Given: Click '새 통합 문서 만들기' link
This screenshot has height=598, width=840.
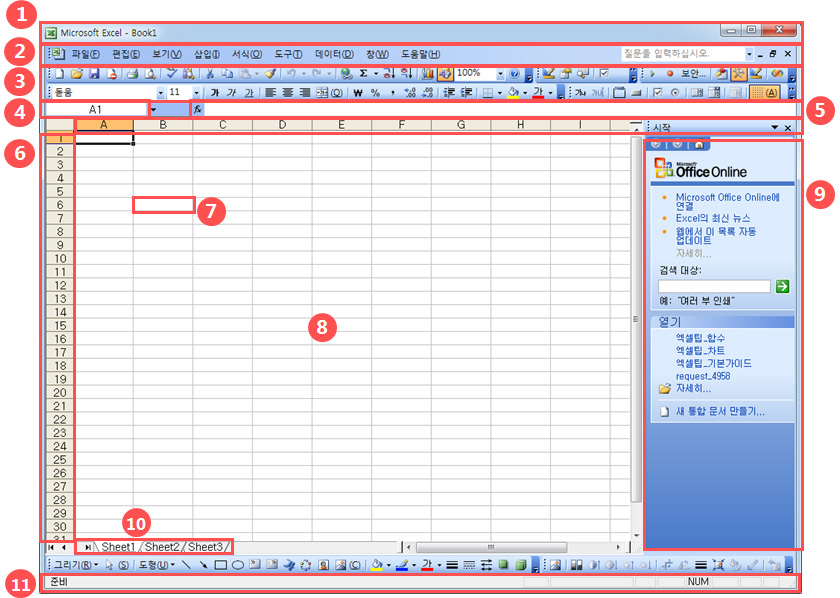Looking at the screenshot, I should click(720, 412).
